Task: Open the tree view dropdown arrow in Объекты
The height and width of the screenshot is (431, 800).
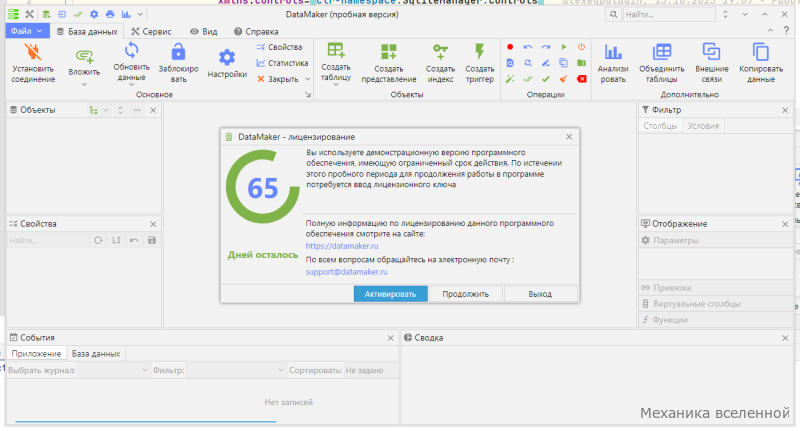Action: click(x=106, y=110)
